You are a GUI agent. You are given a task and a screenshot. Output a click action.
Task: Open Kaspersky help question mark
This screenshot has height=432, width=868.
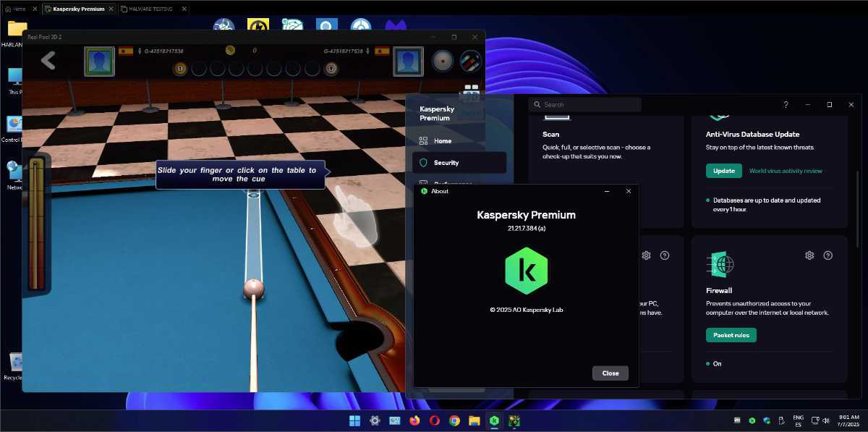tap(786, 105)
